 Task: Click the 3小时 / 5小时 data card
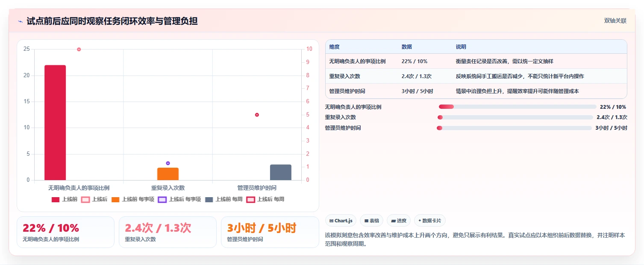270,232
